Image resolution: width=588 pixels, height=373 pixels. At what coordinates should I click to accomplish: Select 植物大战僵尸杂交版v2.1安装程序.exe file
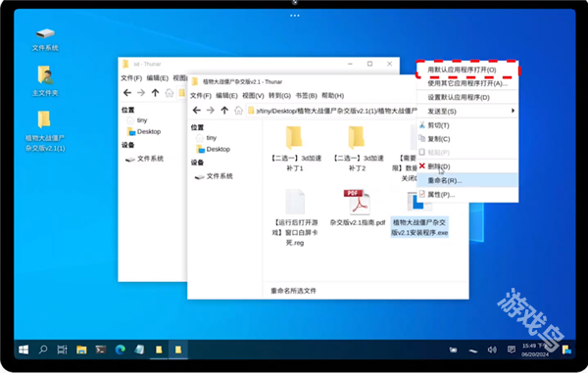pyautogui.click(x=419, y=227)
